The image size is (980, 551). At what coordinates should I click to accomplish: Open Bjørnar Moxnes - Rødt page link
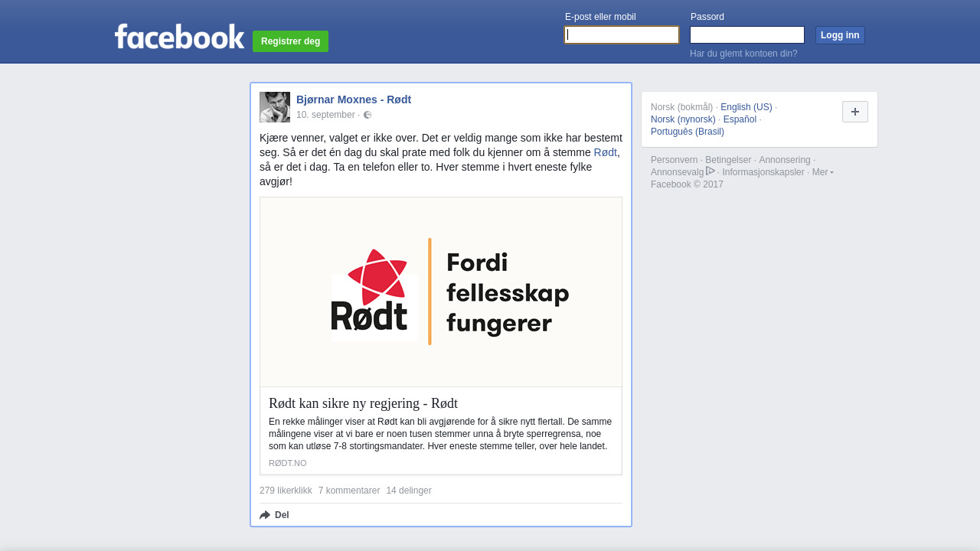pyautogui.click(x=354, y=99)
